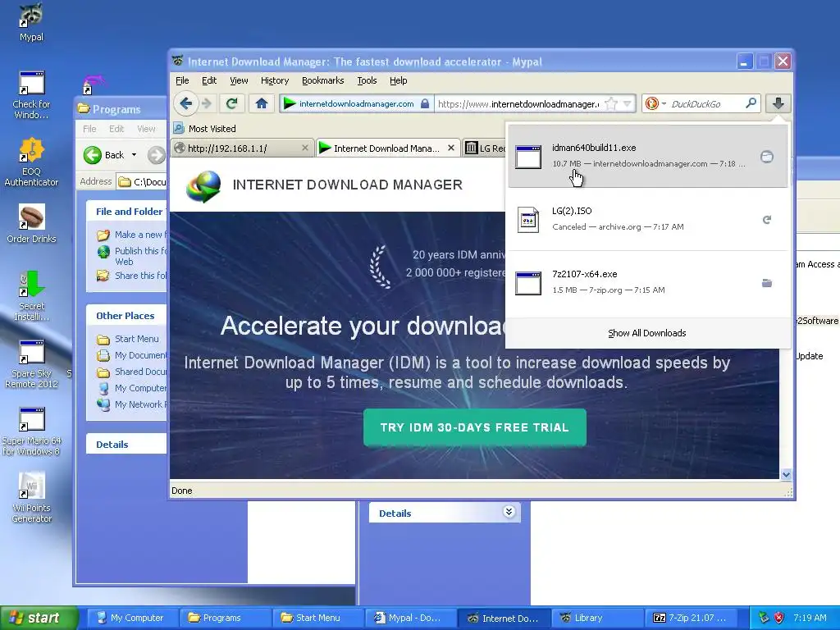Select the Internet Download Manager tab
The height and width of the screenshot is (630, 840).
click(387, 148)
